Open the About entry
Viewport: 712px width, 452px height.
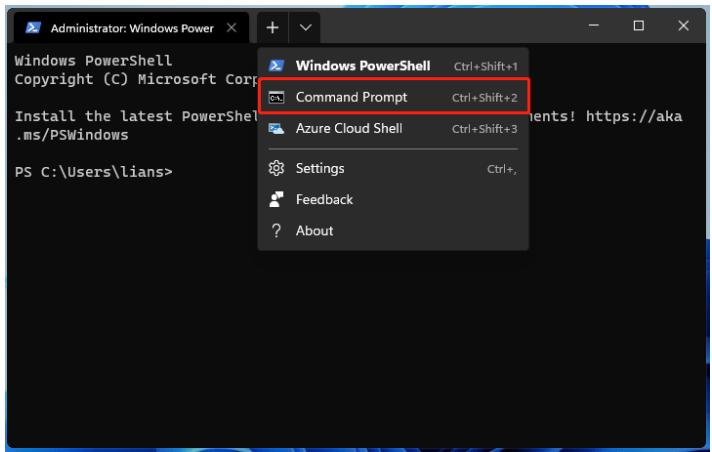[314, 231]
